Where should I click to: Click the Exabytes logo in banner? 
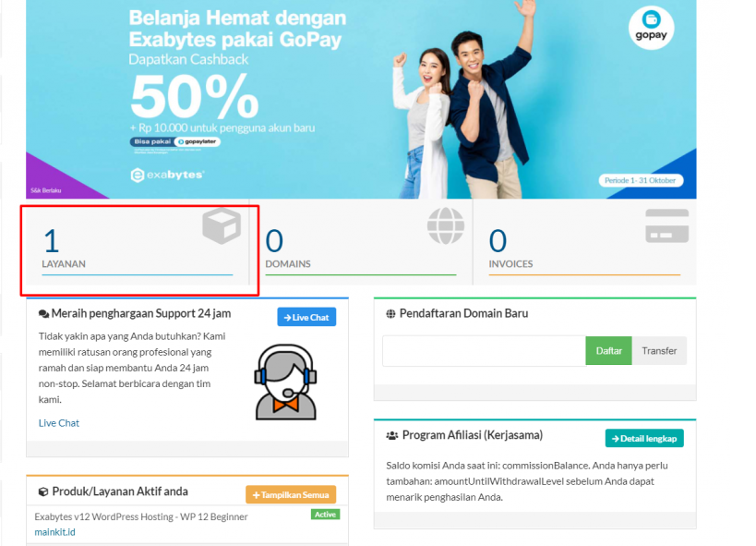coord(167,175)
